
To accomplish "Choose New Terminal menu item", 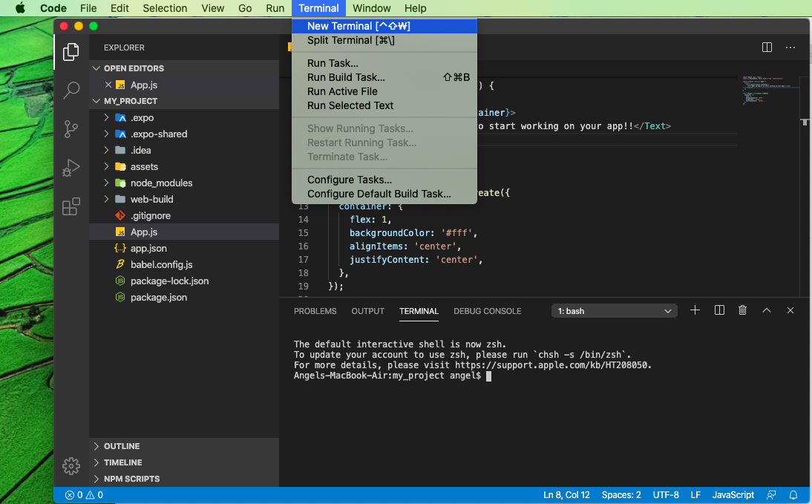I will (x=384, y=26).
